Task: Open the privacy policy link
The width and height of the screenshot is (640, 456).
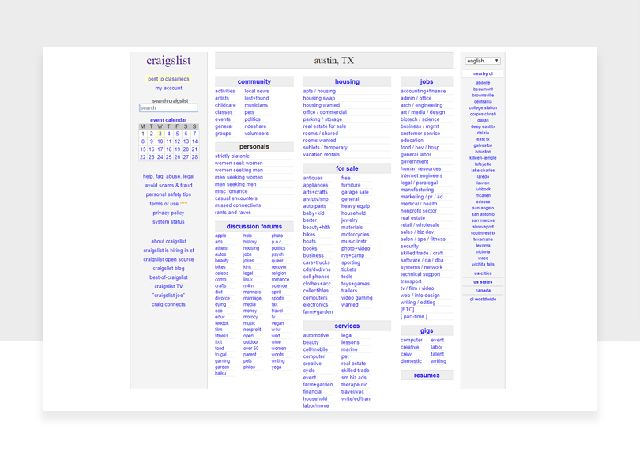Action: pyautogui.click(x=168, y=213)
